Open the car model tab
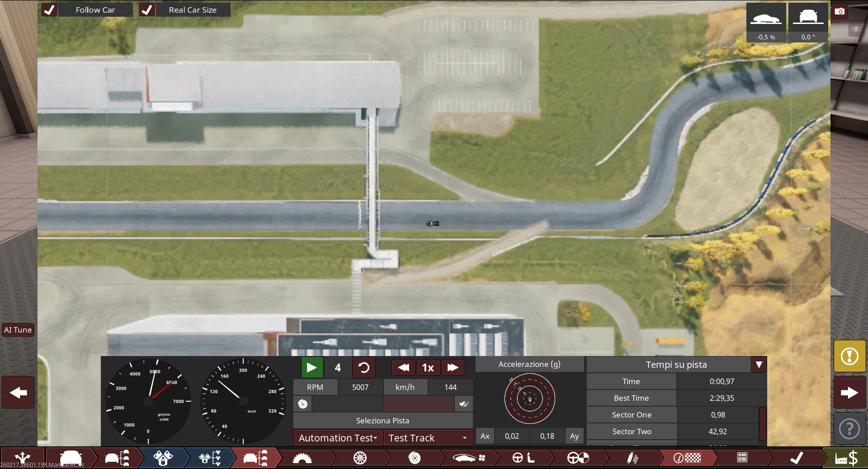The image size is (868, 469). (x=71, y=458)
